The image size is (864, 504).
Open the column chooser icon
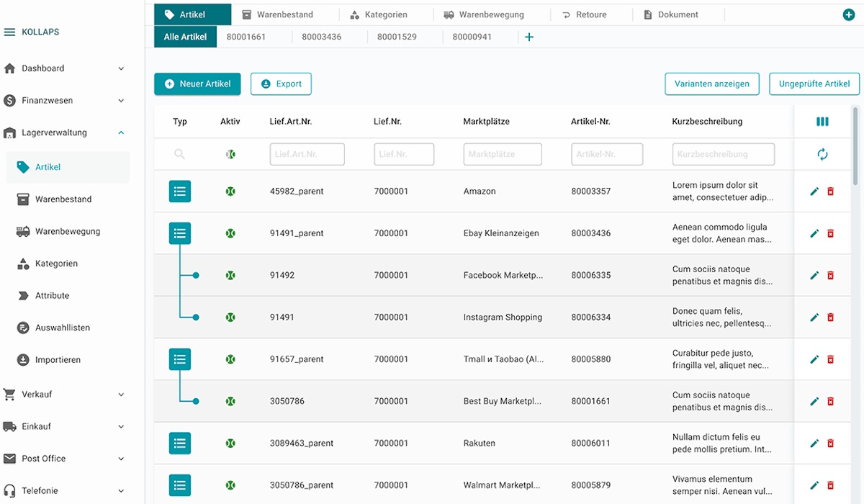tap(822, 122)
